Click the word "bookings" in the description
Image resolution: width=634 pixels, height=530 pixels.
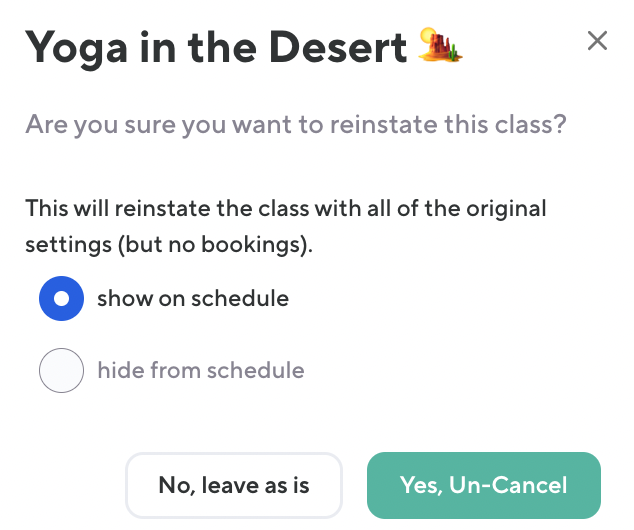coord(262,244)
